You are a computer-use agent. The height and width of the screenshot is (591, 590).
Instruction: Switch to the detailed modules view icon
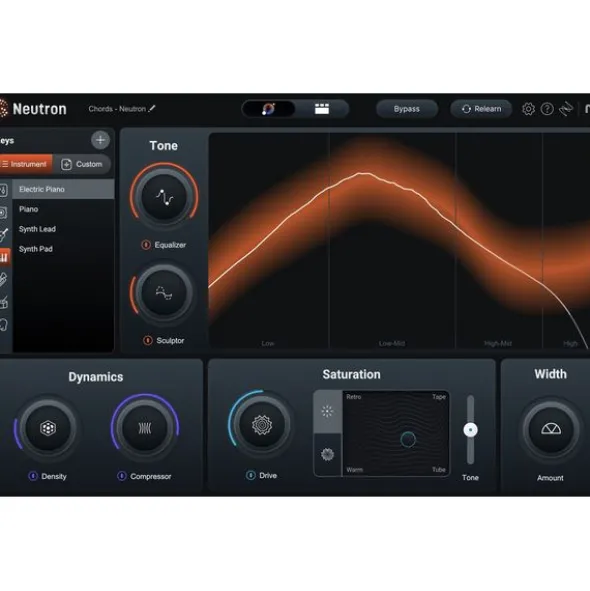322,109
